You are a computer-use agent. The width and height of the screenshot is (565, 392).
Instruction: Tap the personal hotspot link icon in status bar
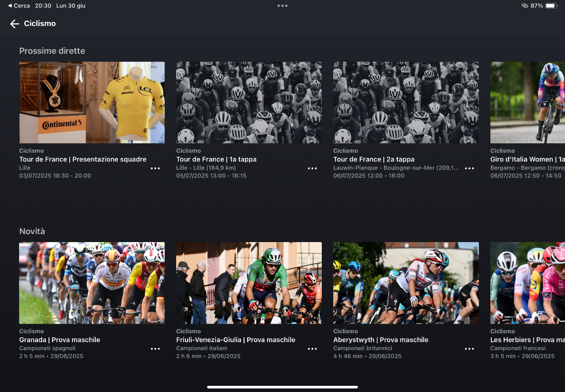pos(525,6)
